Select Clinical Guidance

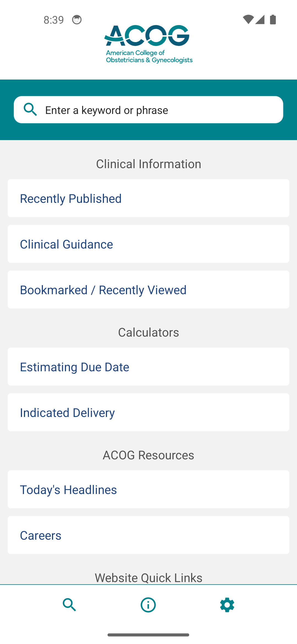(x=148, y=244)
